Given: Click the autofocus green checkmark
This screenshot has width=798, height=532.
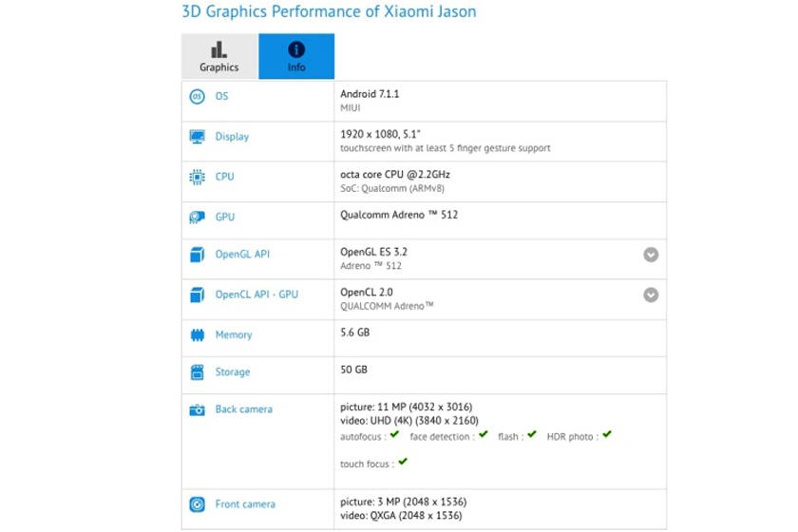Looking at the screenshot, I should pyautogui.click(x=394, y=434).
